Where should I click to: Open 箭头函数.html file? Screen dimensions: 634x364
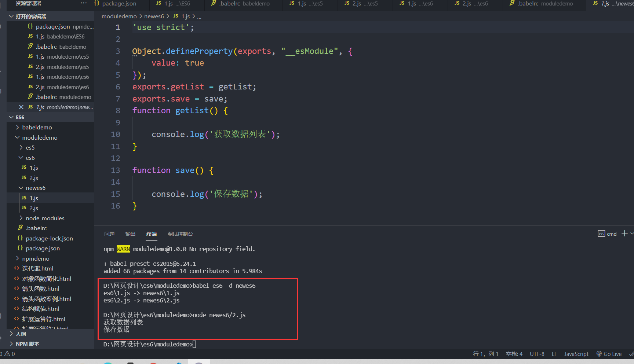point(50,288)
